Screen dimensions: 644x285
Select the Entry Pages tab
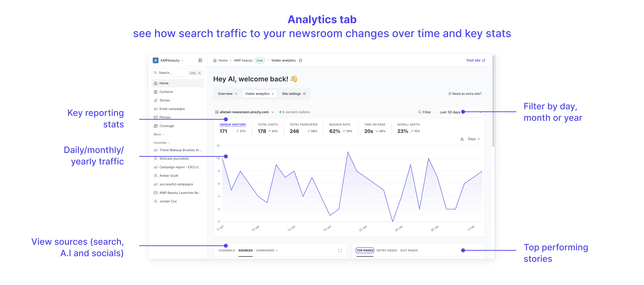pos(386,250)
